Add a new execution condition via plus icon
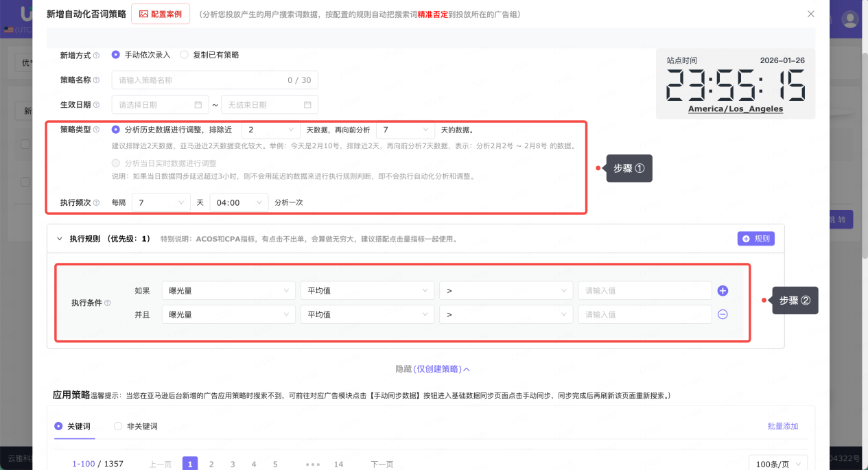868x470 pixels. 722,290
